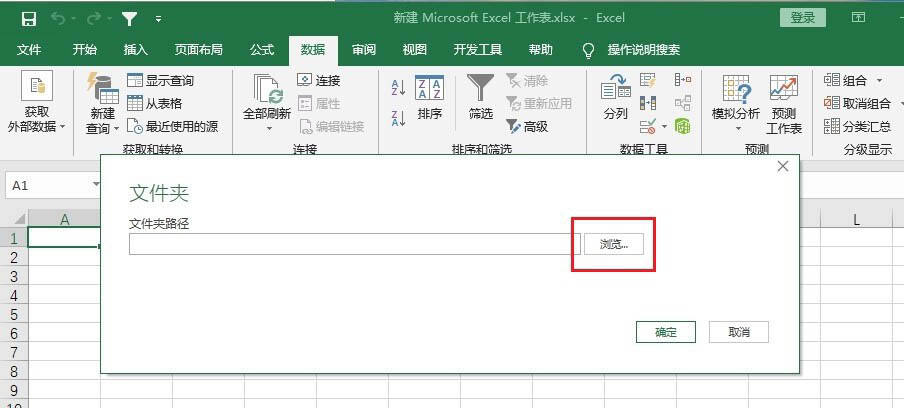Click 重新应用 filter option
Image resolution: width=904 pixels, height=408 pixels.
[538, 104]
